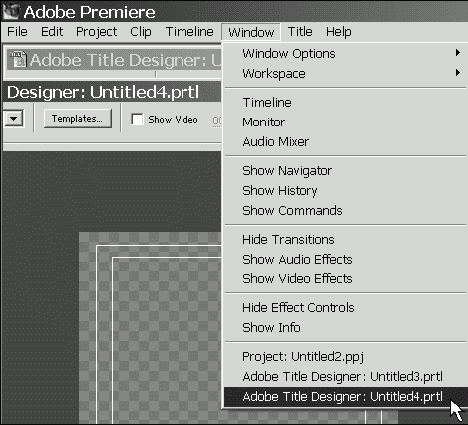Screen dimensions: 468x425
Task: Select Show Audio Effects
Action: 345,259
